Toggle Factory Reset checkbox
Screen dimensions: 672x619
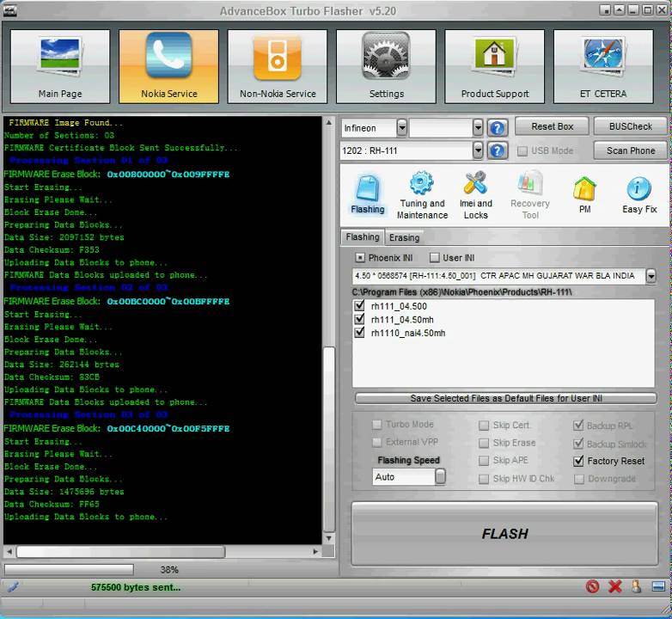click(578, 461)
